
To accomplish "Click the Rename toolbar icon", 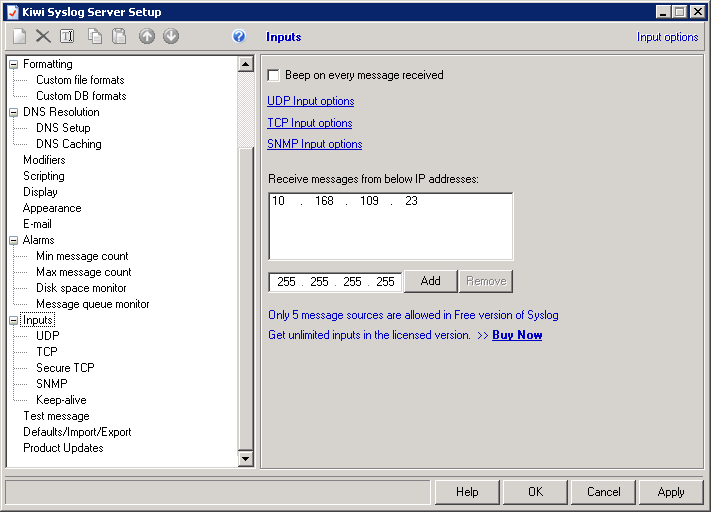I will pos(67,36).
